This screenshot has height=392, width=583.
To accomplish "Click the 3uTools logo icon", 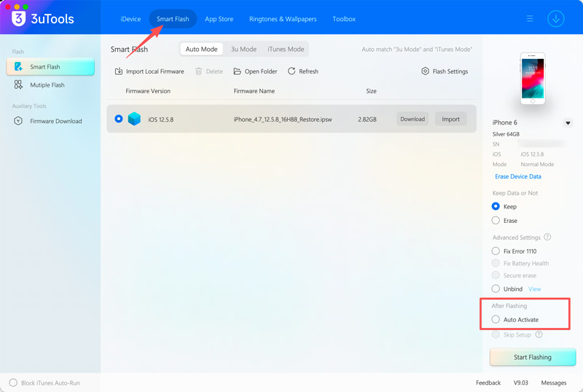I will (x=18, y=19).
